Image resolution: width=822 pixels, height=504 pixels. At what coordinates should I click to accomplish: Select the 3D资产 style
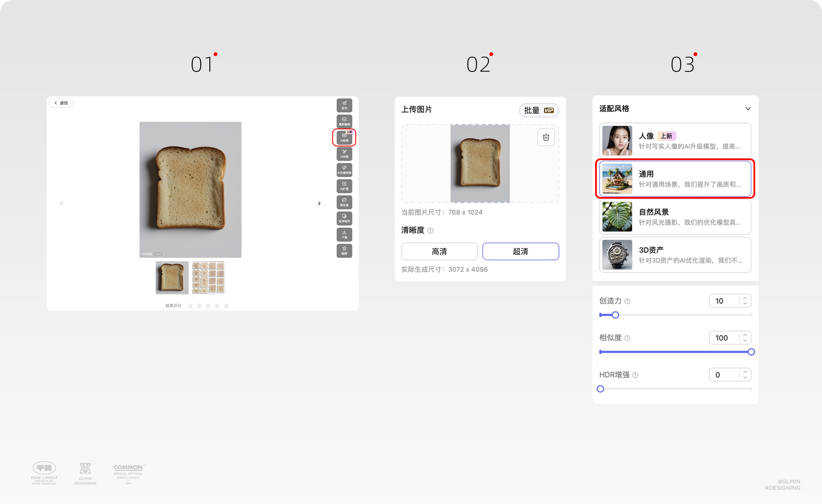(675, 255)
